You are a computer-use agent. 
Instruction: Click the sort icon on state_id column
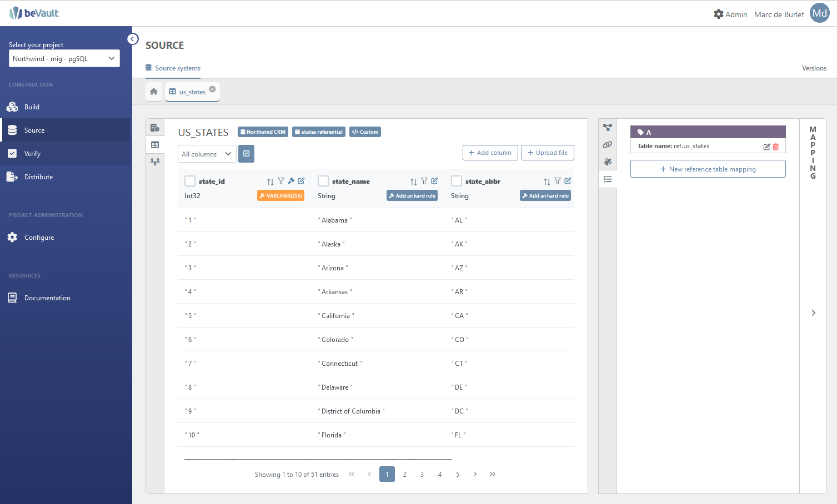pyautogui.click(x=270, y=182)
